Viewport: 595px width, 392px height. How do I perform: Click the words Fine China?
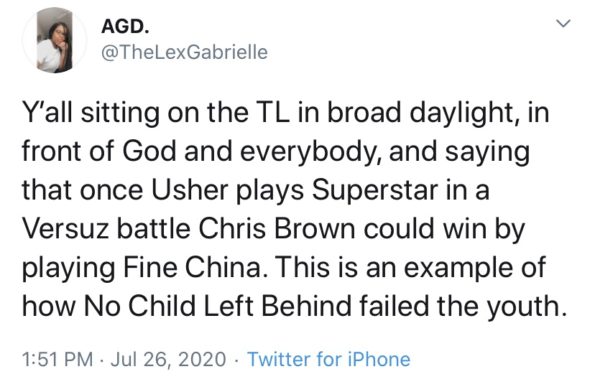click(x=192, y=268)
